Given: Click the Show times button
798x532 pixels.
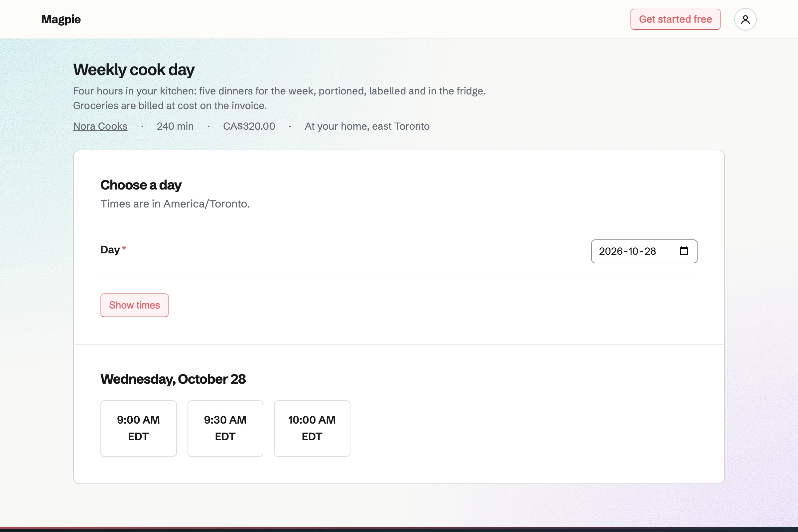Looking at the screenshot, I should [135, 305].
